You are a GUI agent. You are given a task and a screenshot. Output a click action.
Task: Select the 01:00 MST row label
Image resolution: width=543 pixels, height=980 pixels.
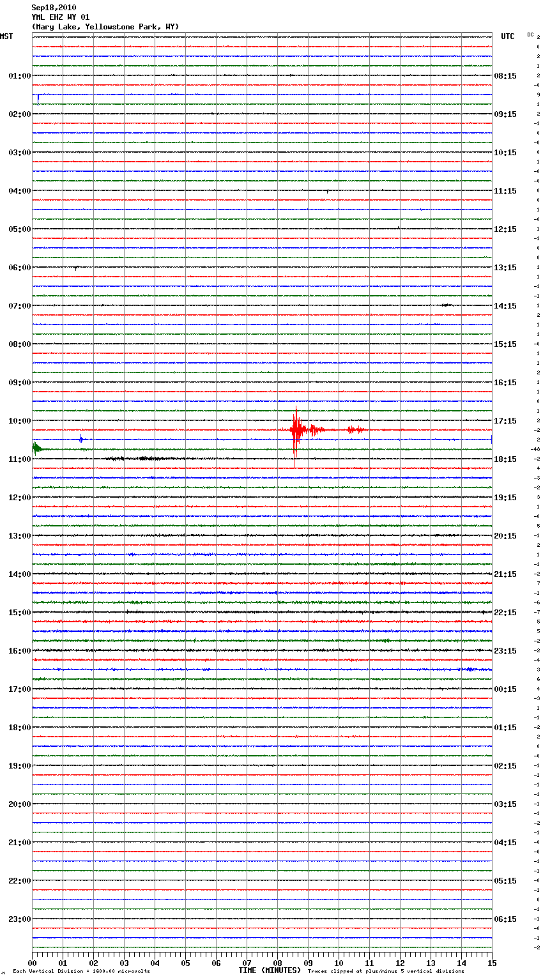[x=20, y=76]
